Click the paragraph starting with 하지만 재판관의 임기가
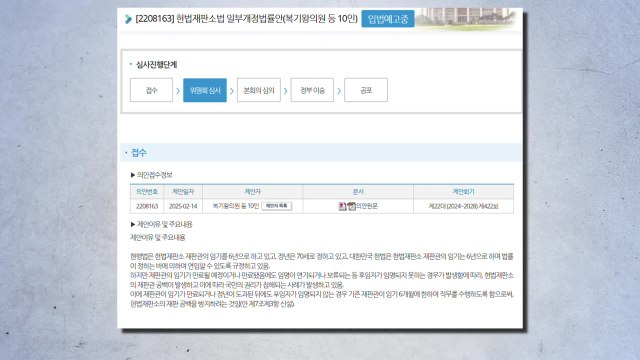Viewport: 640px width, 360px height. click(x=322, y=280)
